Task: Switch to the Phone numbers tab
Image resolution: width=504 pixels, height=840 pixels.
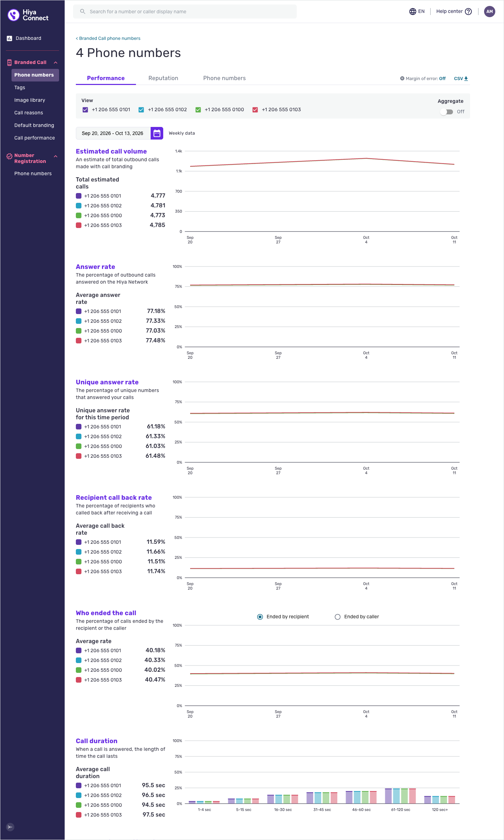Action: pos(224,78)
